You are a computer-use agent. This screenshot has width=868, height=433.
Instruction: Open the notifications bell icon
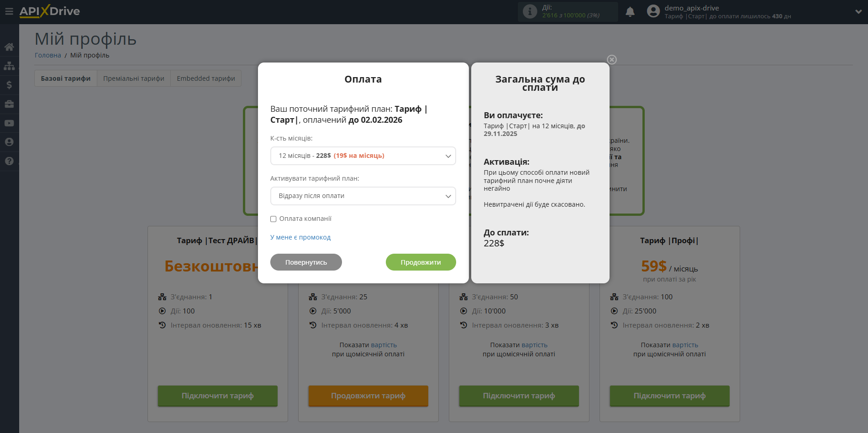pos(630,12)
